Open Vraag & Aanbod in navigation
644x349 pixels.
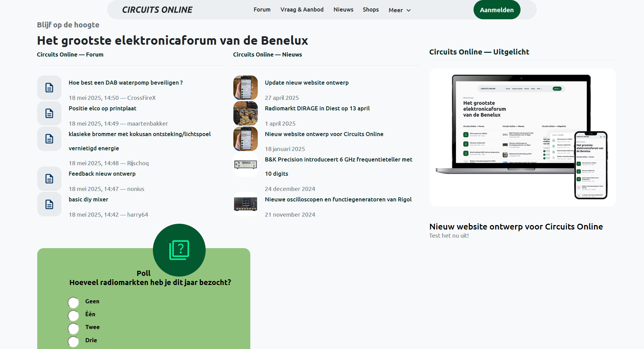(x=302, y=9)
